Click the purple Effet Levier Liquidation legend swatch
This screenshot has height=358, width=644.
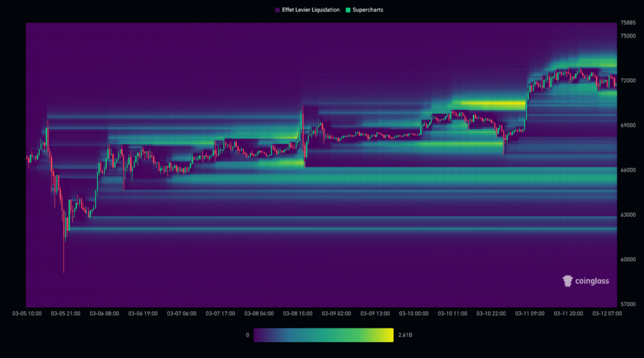point(277,10)
